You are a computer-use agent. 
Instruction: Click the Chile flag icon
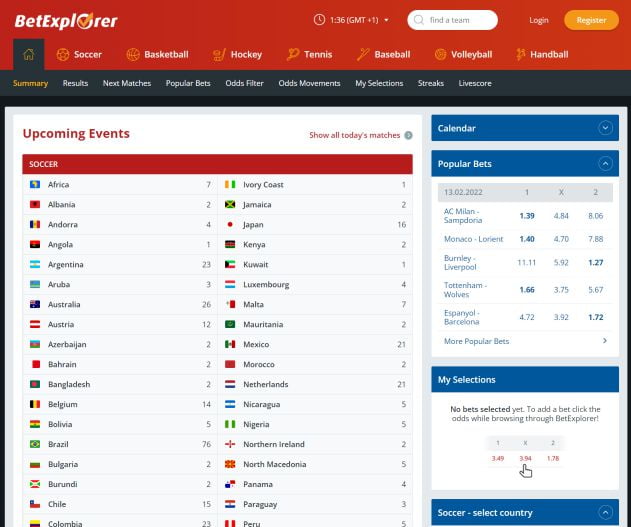click(35, 504)
